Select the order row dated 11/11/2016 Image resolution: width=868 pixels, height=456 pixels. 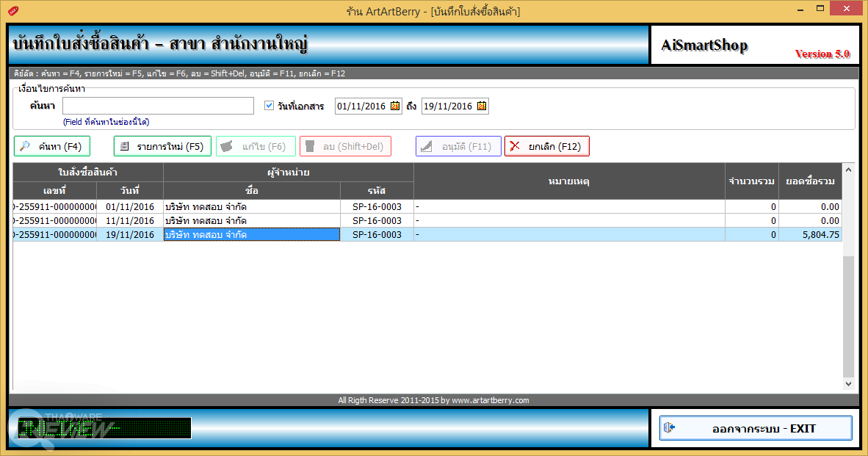point(427,220)
